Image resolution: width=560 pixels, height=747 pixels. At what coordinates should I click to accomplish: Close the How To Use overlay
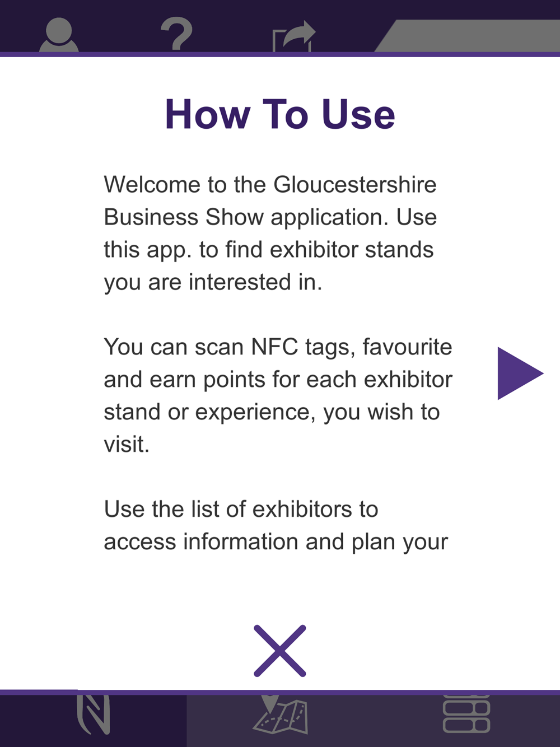pos(280,651)
